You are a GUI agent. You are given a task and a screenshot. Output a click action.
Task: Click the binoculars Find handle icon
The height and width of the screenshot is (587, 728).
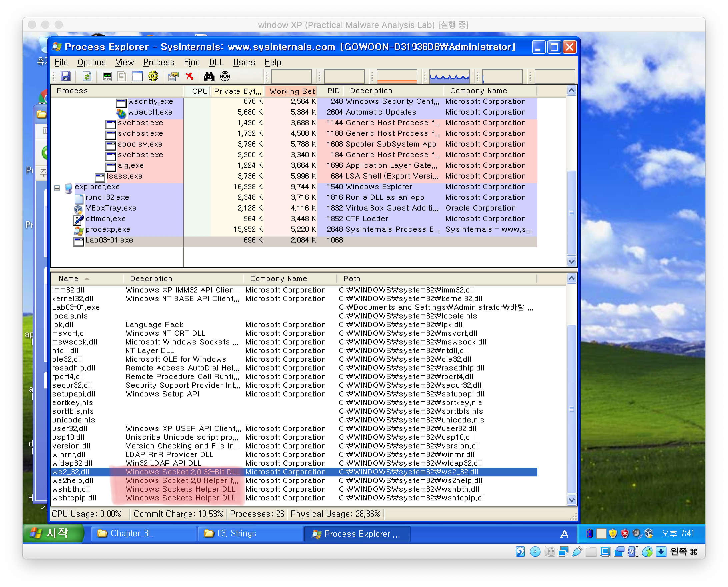pyautogui.click(x=209, y=76)
